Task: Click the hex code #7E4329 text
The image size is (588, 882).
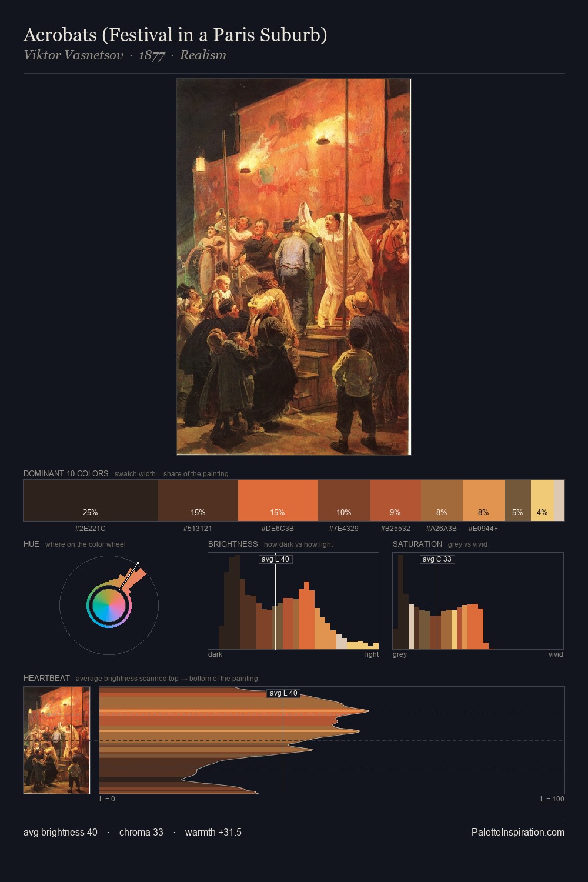Action: coord(344,529)
